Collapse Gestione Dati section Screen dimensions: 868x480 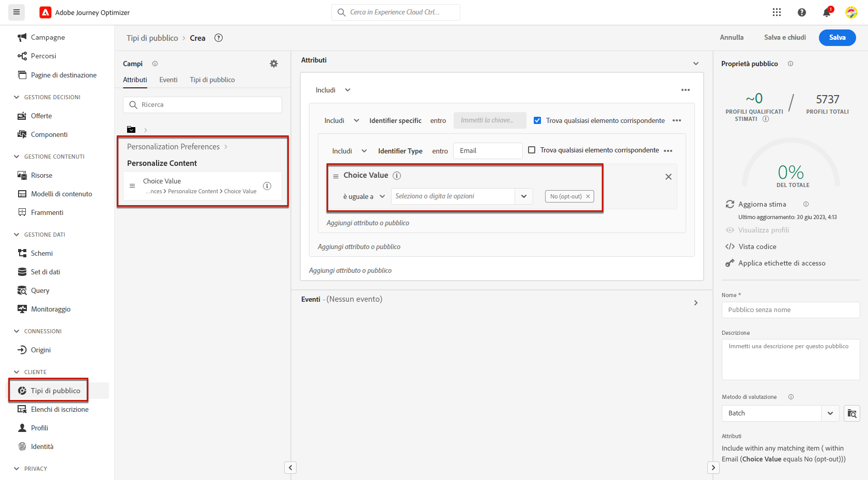pyautogui.click(x=17, y=235)
